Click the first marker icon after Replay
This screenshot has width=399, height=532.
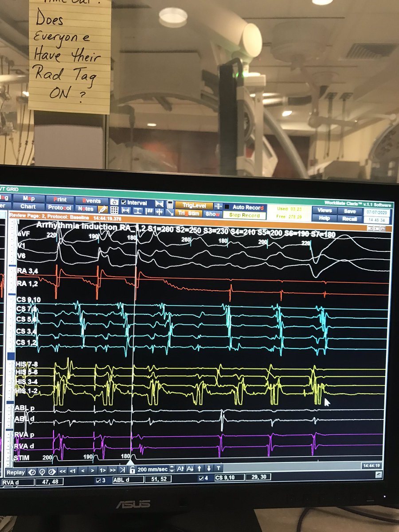[32, 472]
